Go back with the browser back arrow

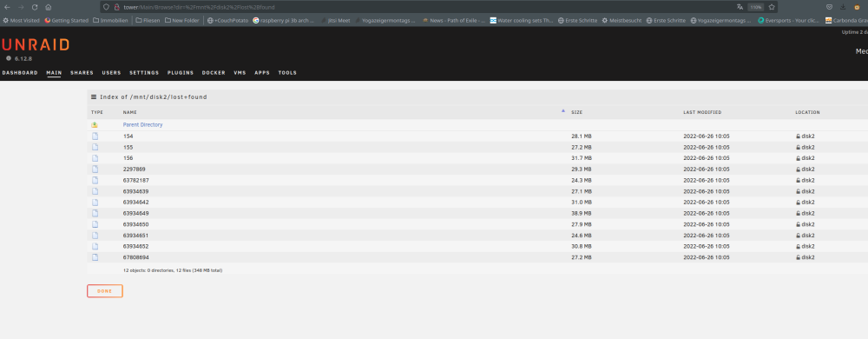[x=7, y=7]
